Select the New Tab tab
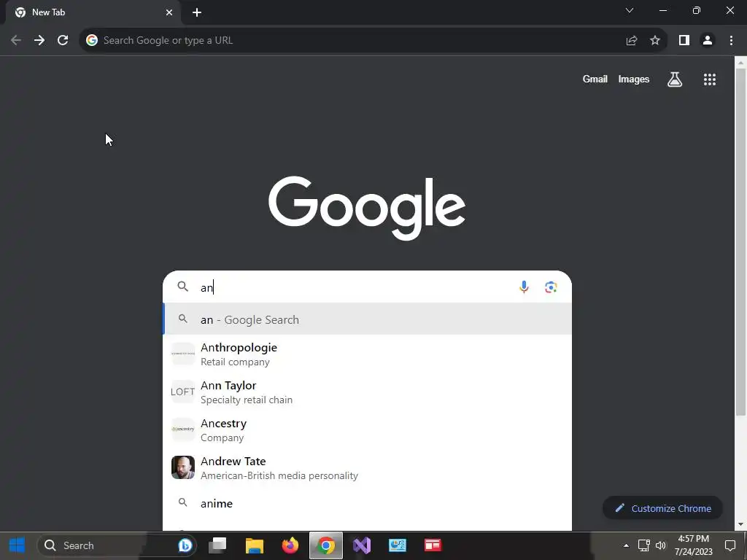This screenshot has width=747, height=560. coord(93,12)
